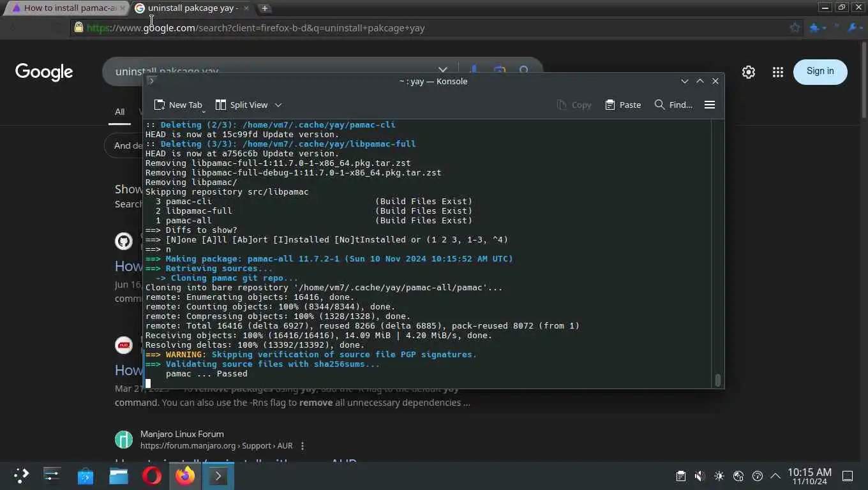The height and width of the screenshot is (490, 868).
Task: Click the Konsole terminal scrollbar handle
Action: [x=717, y=380]
